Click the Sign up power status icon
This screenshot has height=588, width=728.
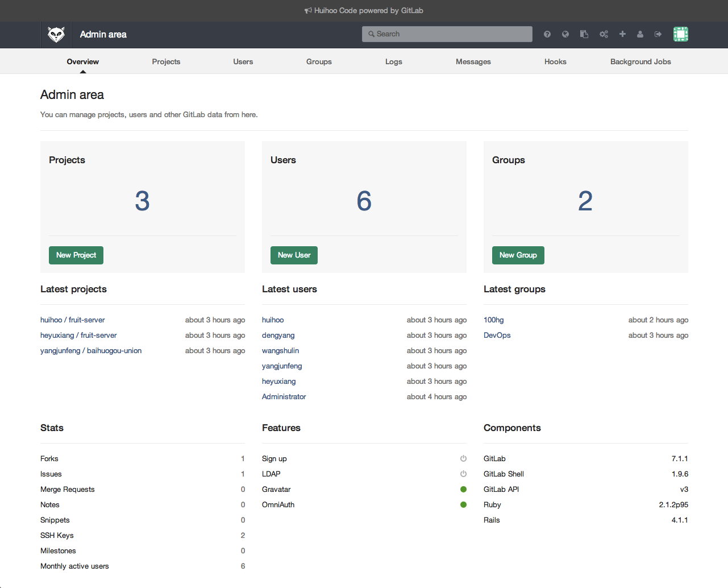click(463, 458)
